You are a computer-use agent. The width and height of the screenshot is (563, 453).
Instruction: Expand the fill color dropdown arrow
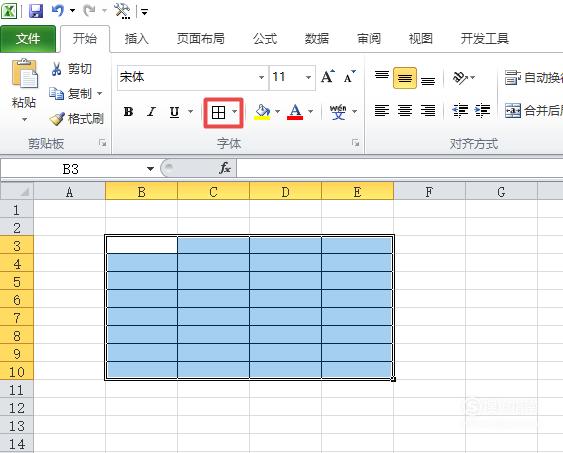click(278, 112)
